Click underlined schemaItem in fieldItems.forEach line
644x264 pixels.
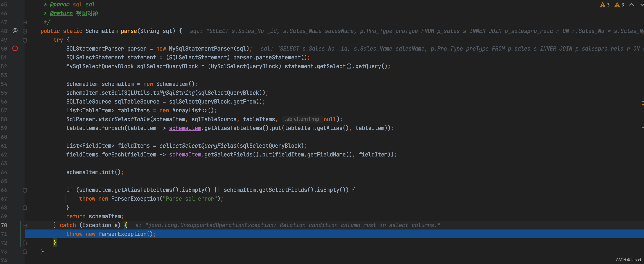tap(185, 155)
